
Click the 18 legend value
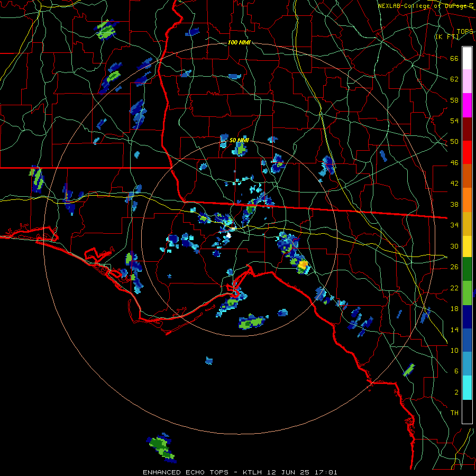click(454, 309)
